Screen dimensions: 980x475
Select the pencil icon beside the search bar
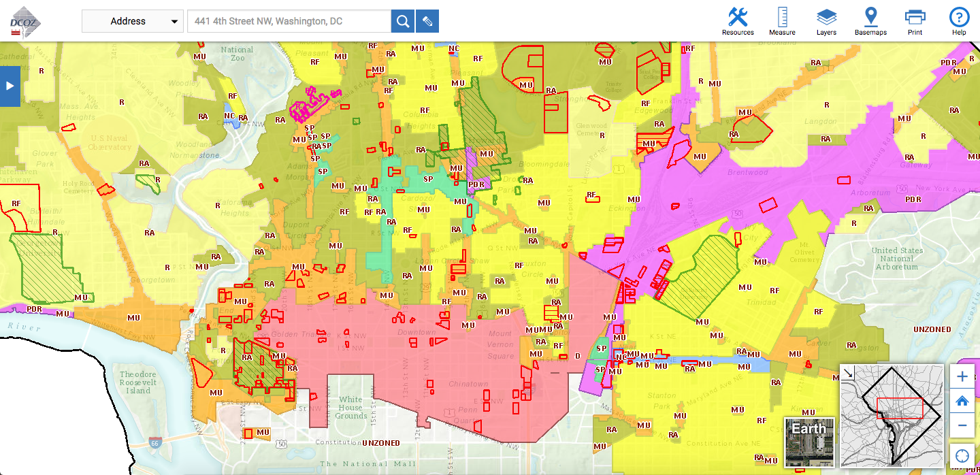pos(427,20)
